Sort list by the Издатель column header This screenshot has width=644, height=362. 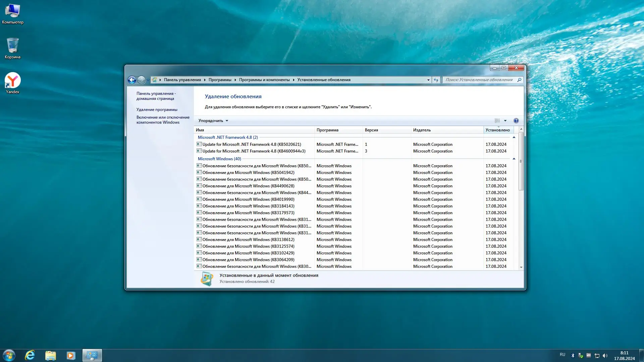coord(422,130)
